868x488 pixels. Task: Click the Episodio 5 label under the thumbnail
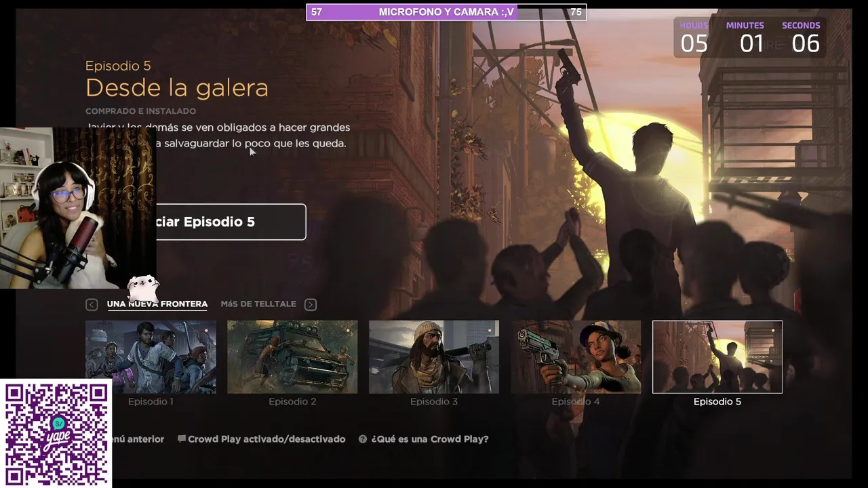pyautogui.click(x=717, y=401)
